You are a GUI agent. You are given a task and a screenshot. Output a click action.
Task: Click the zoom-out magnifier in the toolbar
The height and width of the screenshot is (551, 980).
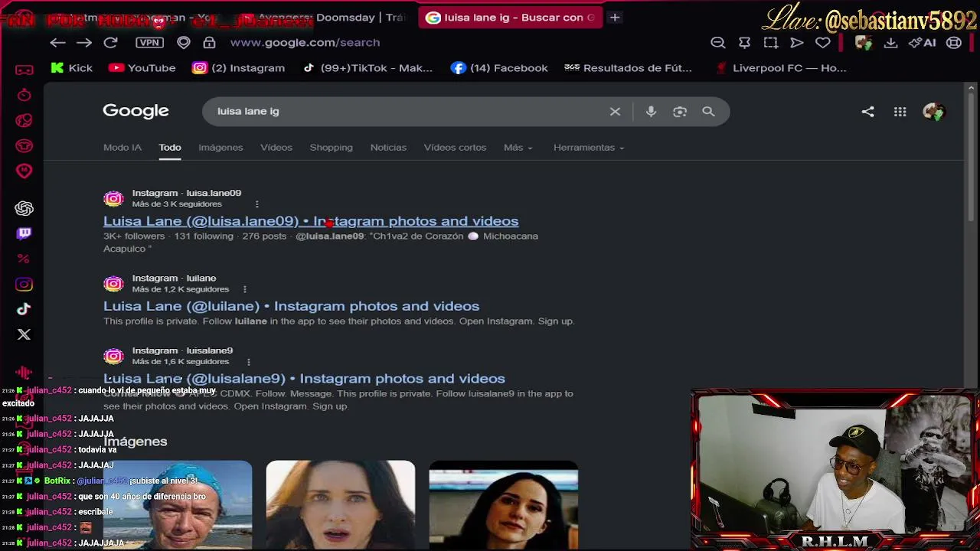point(718,43)
